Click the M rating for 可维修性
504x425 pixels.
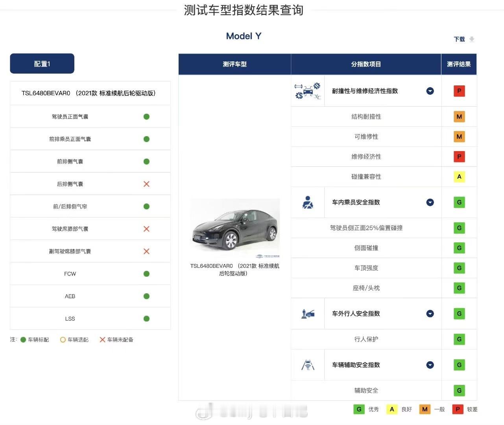coord(459,137)
